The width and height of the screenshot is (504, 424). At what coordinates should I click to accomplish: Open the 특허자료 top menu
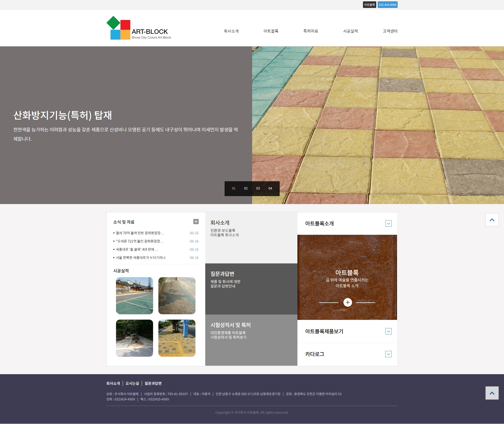coord(311,31)
